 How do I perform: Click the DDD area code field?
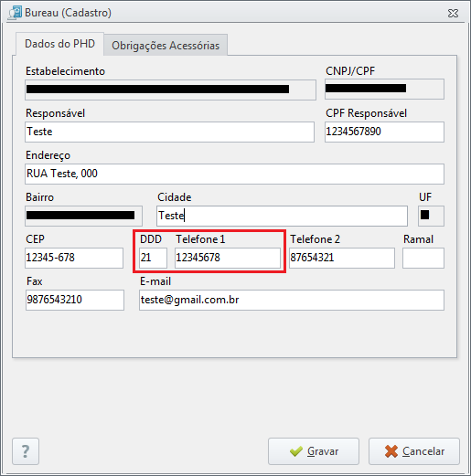tap(153, 258)
